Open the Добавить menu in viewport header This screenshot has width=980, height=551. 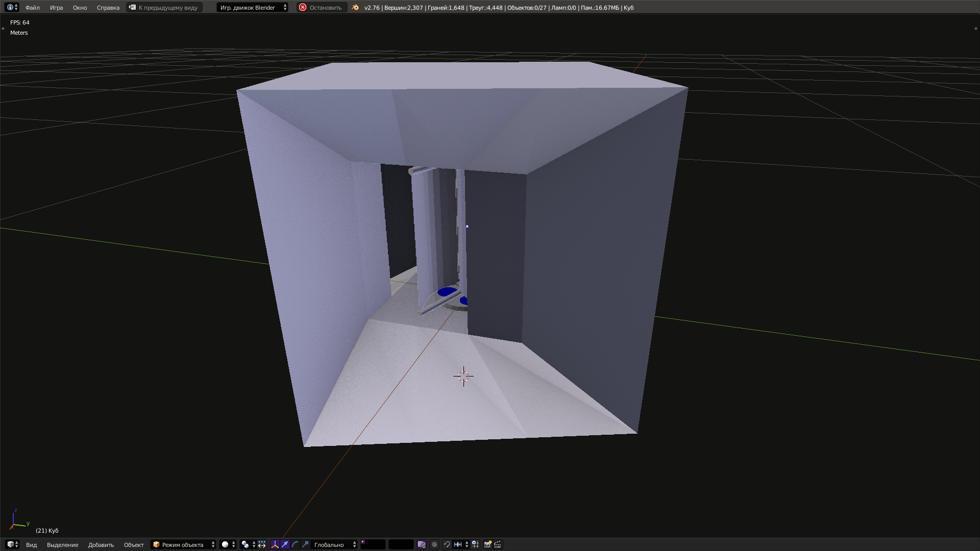(x=101, y=544)
